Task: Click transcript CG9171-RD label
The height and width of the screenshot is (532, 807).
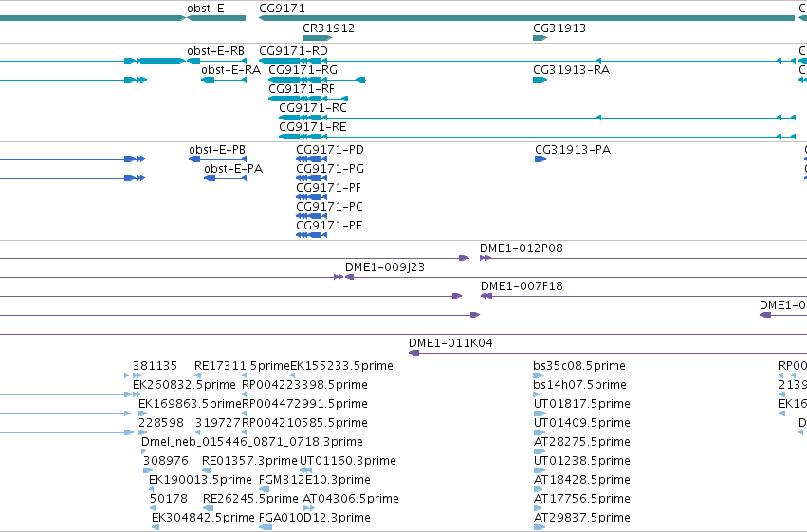Action: [293, 51]
